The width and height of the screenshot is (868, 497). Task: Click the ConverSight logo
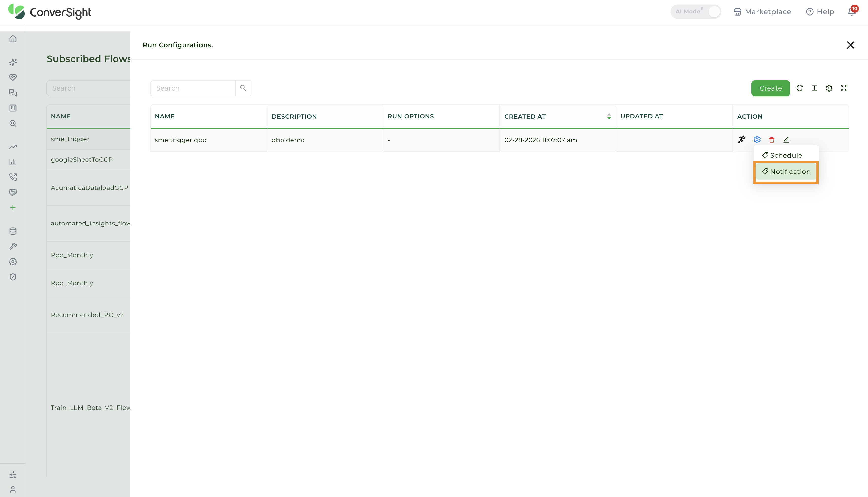click(50, 12)
